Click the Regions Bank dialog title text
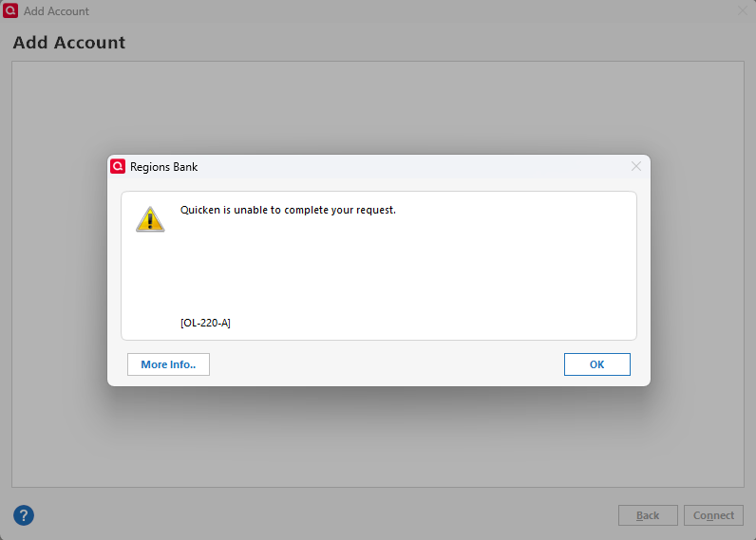The image size is (756, 540). click(x=164, y=167)
